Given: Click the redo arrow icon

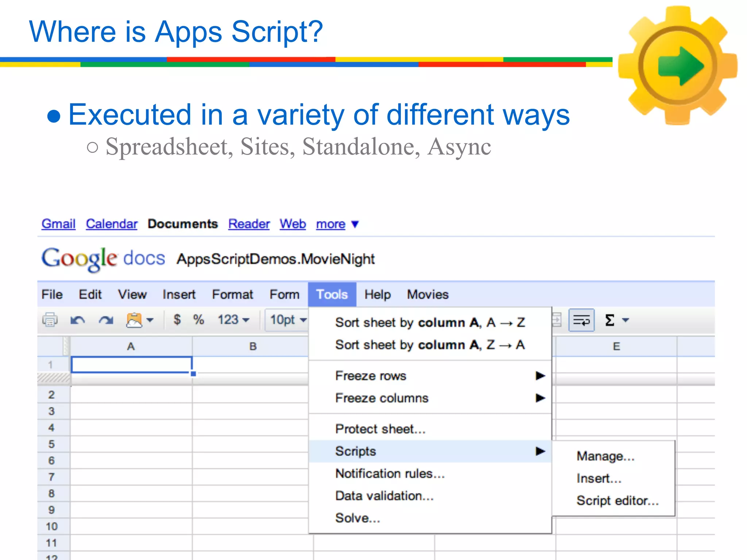Looking at the screenshot, I should coord(106,320).
